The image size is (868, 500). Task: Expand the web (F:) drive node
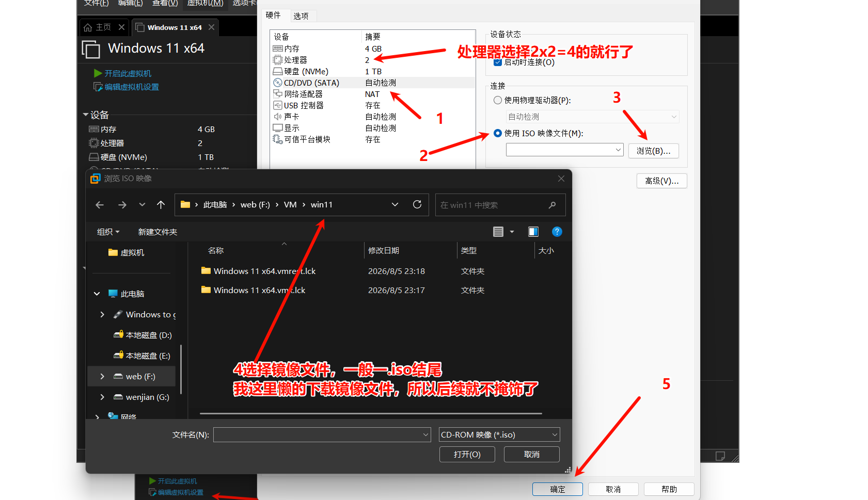click(x=102, y=376)
